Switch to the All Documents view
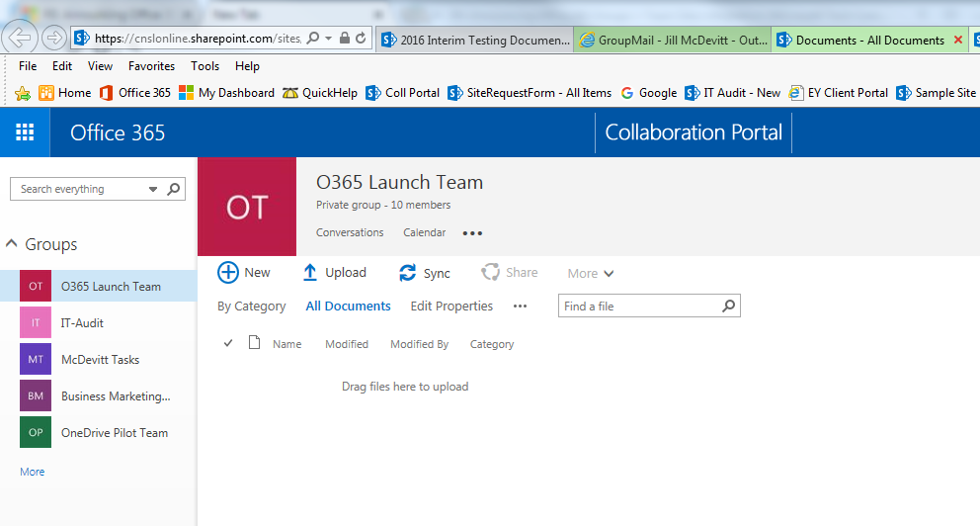Viewport: 980px width, 526px height. point(348,307)
